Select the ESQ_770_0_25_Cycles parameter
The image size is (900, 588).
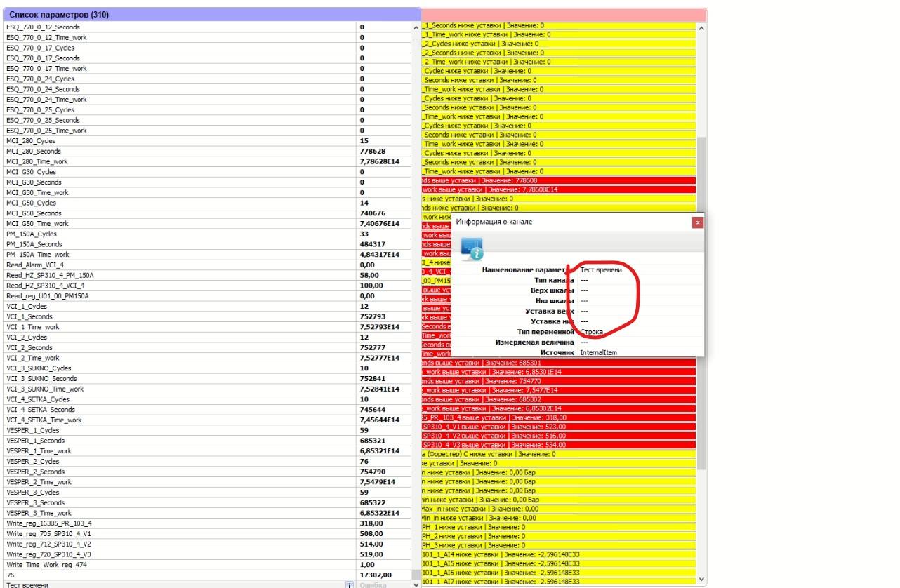(x=207, y=110)
